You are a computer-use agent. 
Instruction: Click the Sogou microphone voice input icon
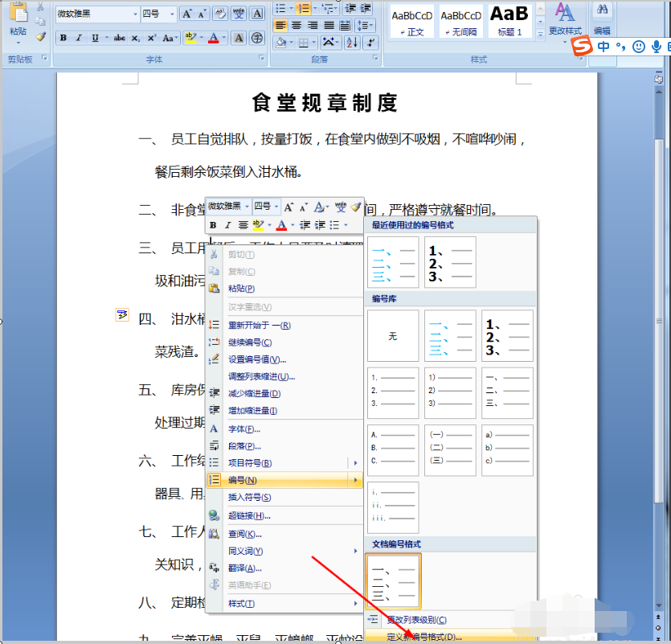(656, 47)
